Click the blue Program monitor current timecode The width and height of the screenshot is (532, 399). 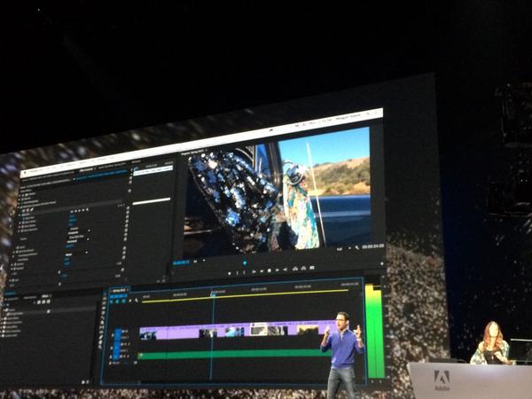(x=181, y=262)
